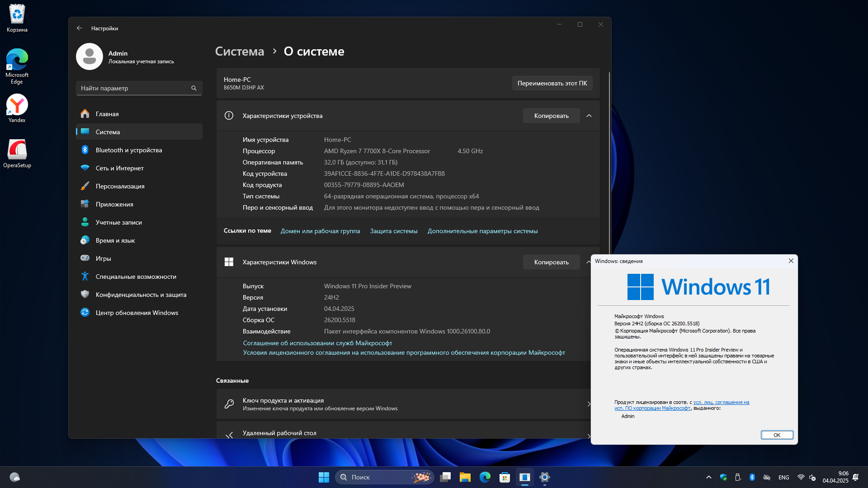Viewport: 868px width, 488px height.
Task: Show hidden system tray icons
Action: (708, 477)
